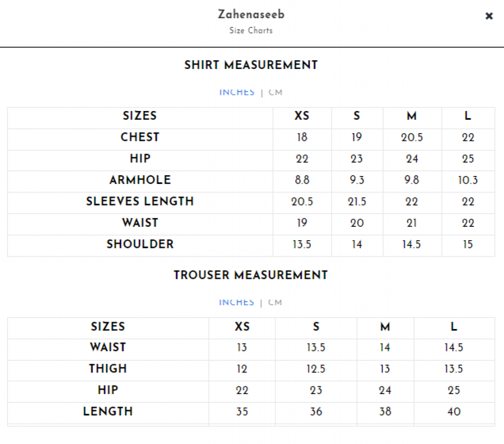Select the M column header in trouser table
504x444 pixels.
tap(386, 327)
